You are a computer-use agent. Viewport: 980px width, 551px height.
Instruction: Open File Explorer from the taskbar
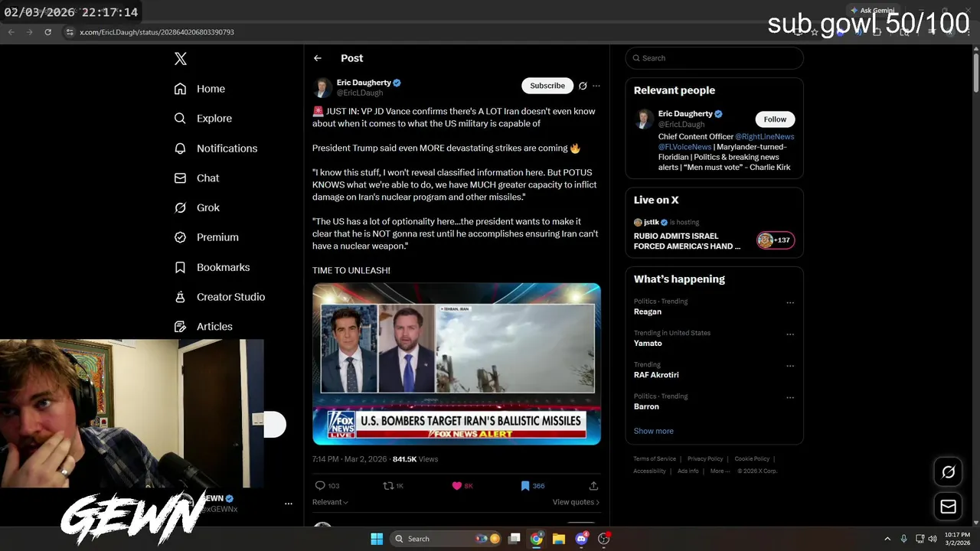559,539
